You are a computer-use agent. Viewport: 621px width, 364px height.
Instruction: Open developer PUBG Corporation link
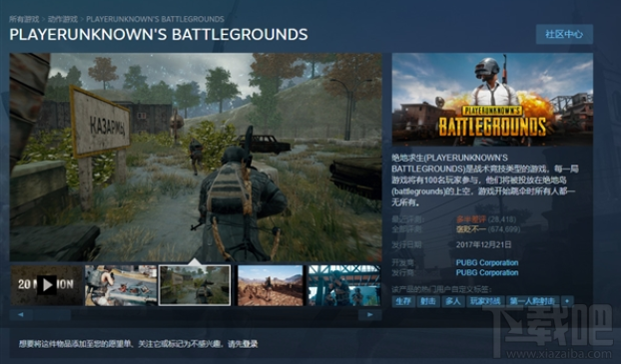(x=487, y=262)
